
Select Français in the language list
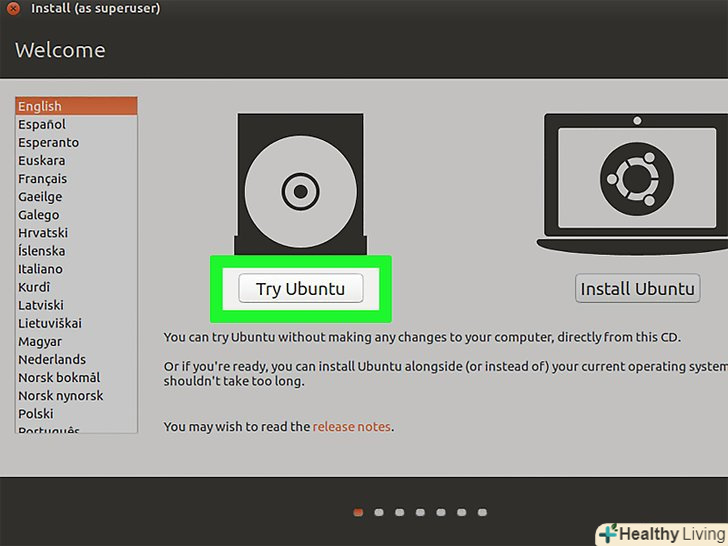[x=76, y=179]
